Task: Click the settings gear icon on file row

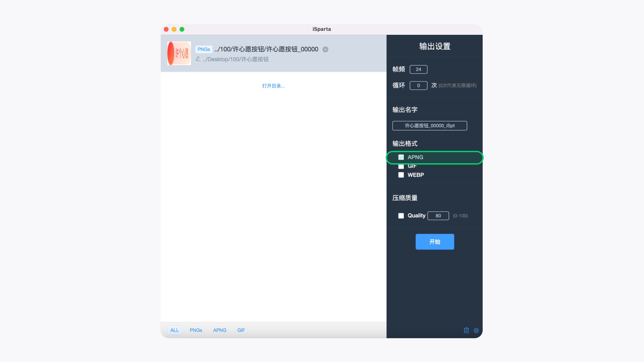Action: tap(325, 49)
